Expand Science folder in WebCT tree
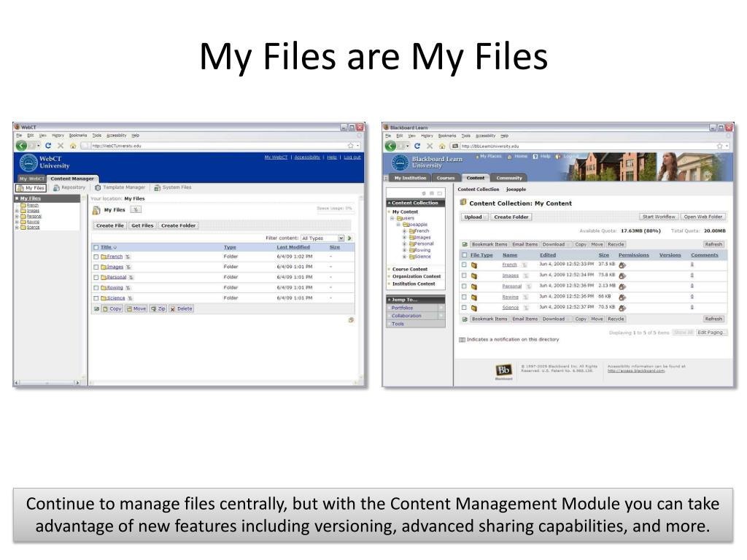The width and height of the screenshot is (747, 560). point(18,227)
